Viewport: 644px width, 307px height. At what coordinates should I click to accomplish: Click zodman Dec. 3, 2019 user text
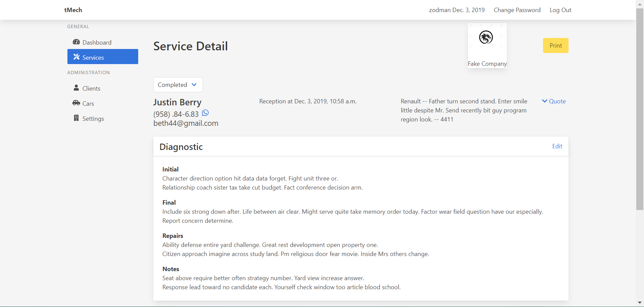pyautogui.click(x=457, y=10)
